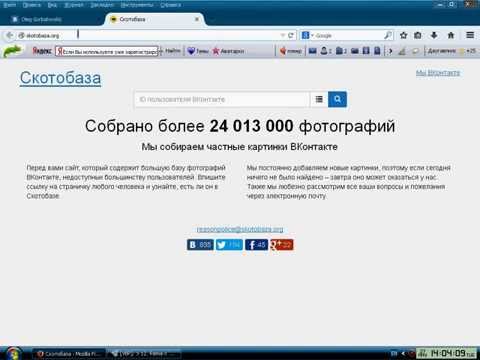This screenshot has height=360, width=480.
Task: Open the bookmarks list icon
Action: click(x=418, y=35)
